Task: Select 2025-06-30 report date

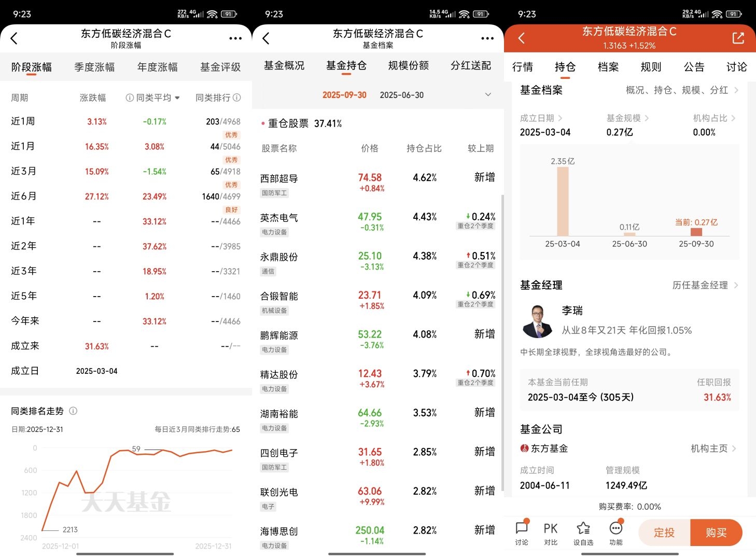Action: [402, 95]
